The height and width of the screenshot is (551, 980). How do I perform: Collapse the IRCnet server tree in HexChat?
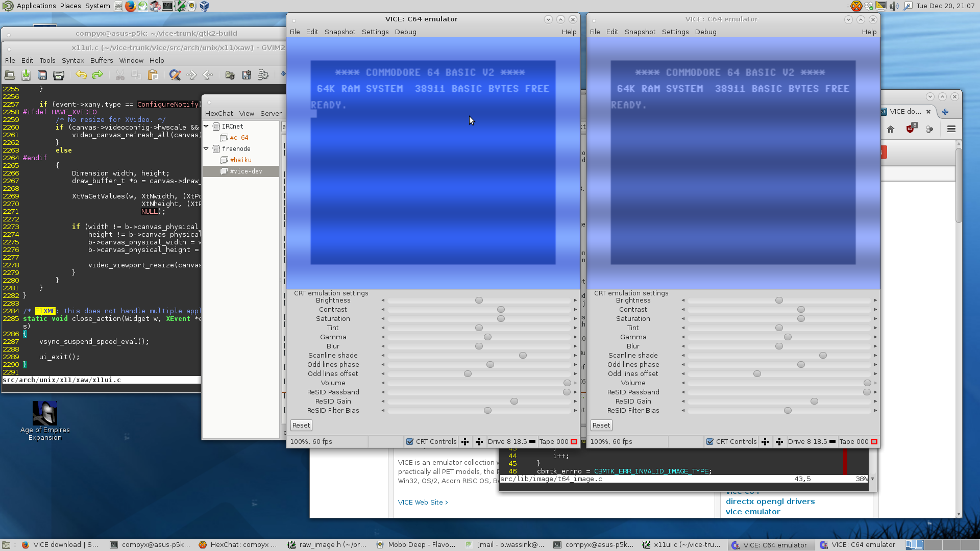point(206,126)
